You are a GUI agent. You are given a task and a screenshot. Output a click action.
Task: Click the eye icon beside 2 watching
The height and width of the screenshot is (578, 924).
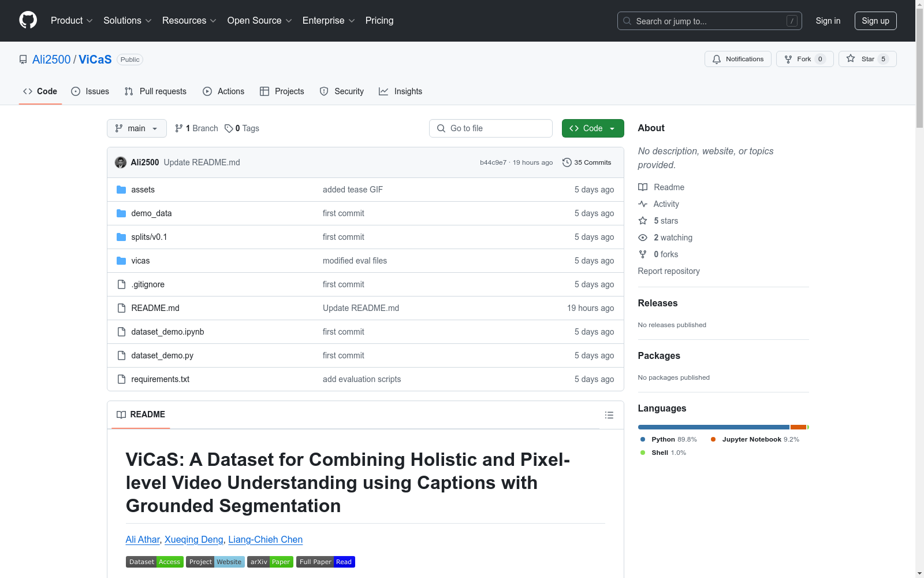643,238
